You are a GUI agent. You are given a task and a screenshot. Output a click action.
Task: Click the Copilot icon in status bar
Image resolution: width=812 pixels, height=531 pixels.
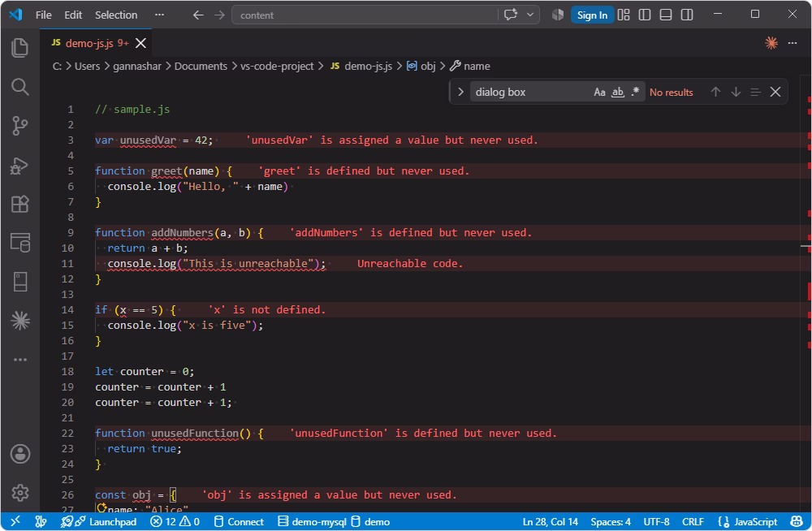(x=797, y=521)
